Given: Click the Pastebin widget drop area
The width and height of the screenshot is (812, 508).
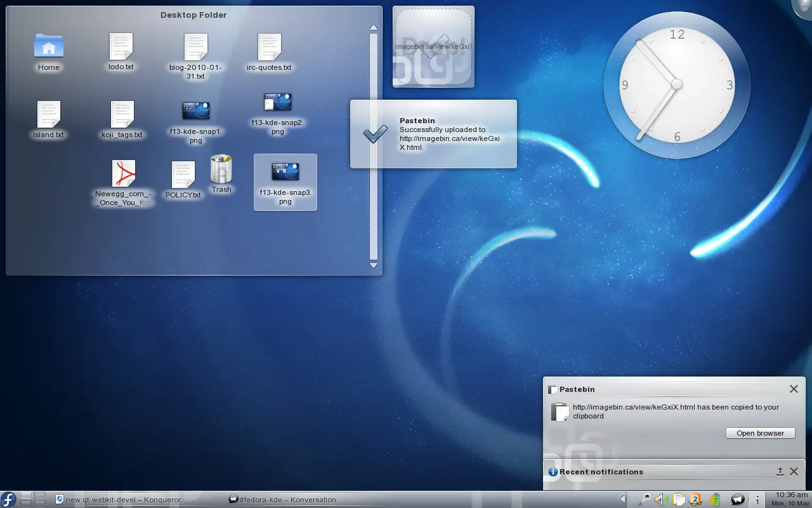Looking at the screenshot, I should pos(433,46).
